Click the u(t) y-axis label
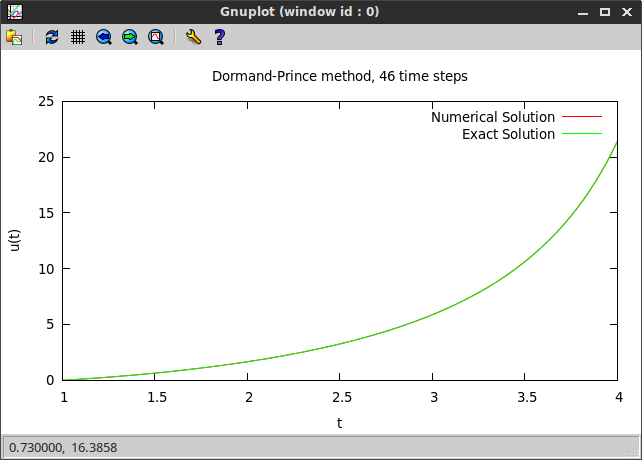This screenshot has height=460, width=642. coord(16,241)
